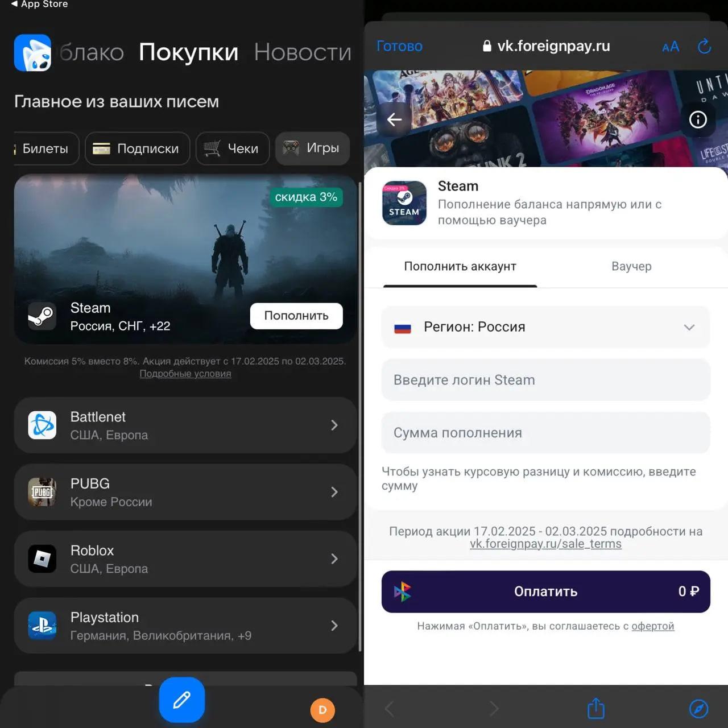The height and width of the screenshot is (728, 728).
Task: Tap the Steam app icon in header
Action: tap(404, 203)
